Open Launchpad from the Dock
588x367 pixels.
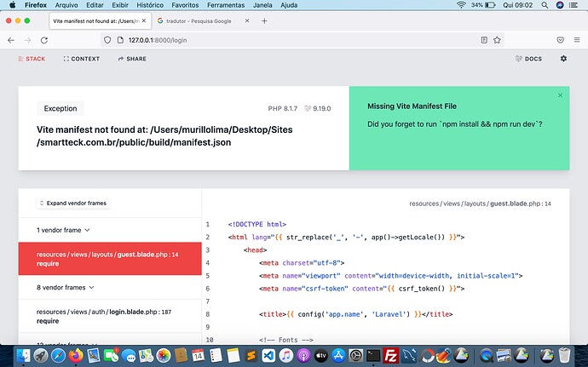point(41,355)
